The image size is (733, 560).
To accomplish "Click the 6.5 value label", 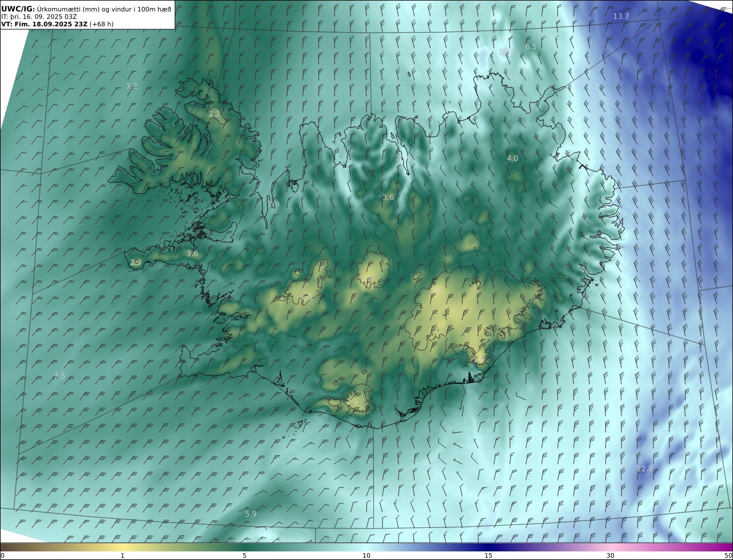I will pyautogui.click(x=531, y=46).
